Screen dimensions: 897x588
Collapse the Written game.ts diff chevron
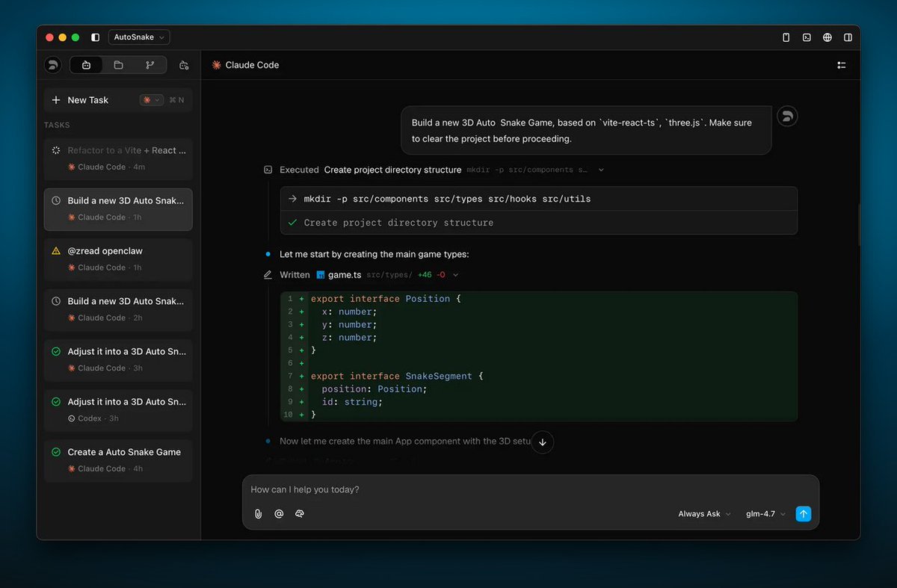[456, 275]
